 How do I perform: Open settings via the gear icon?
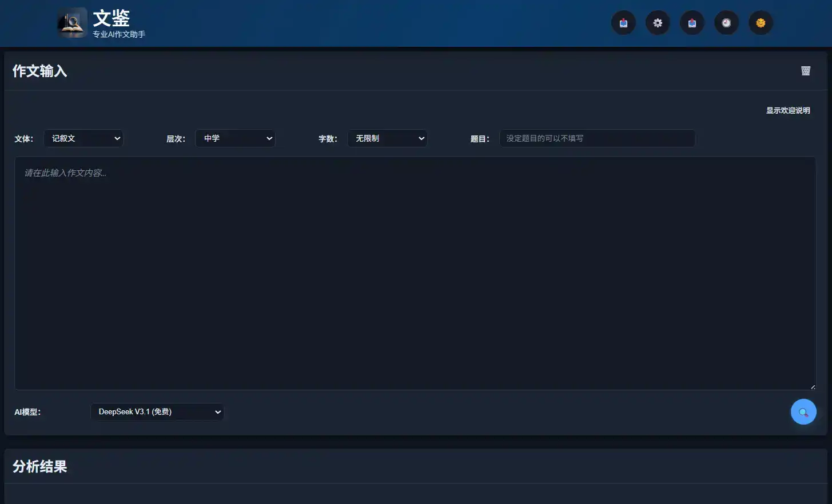click(x=658, y=23)
